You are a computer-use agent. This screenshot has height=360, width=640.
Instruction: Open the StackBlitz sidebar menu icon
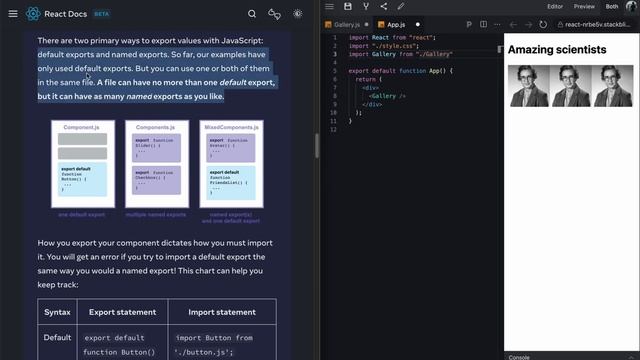tap(329, 6)
